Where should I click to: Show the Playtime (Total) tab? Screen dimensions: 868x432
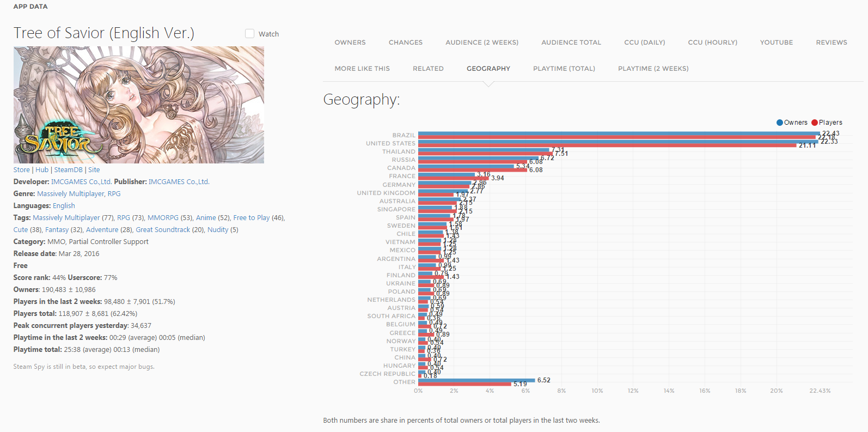[564, 69]
